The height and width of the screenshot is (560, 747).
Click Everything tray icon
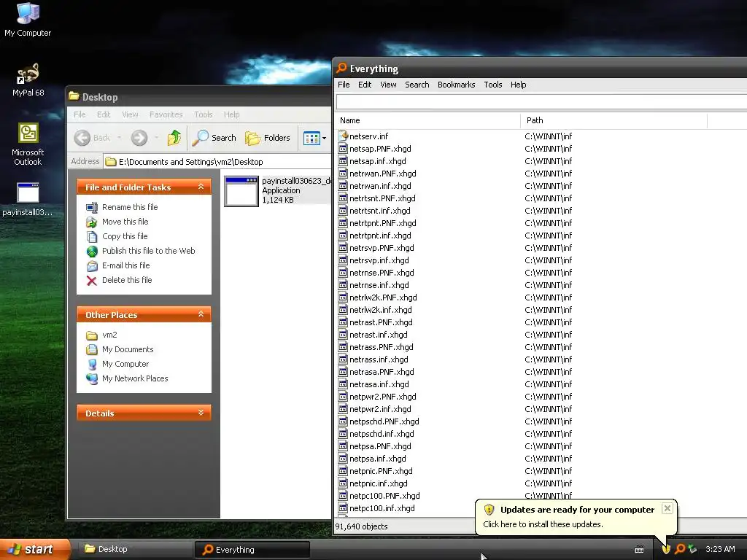coord(680,549)
